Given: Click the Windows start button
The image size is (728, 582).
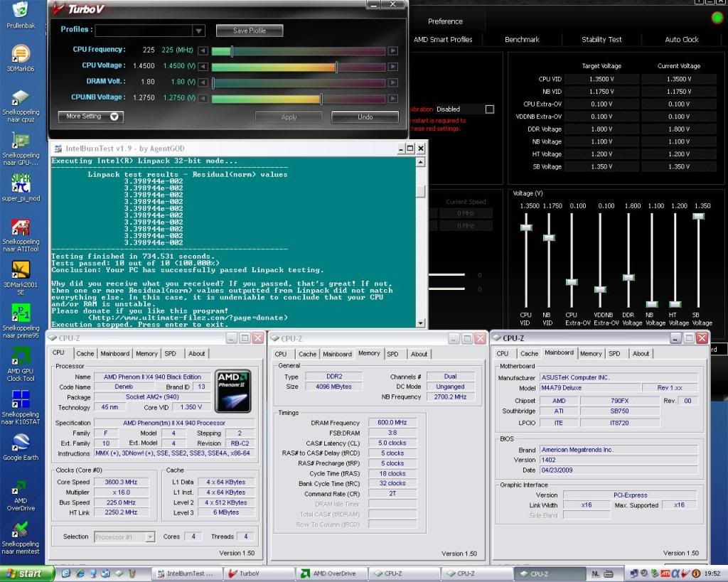Looking at the screenshot, I should [26, 573].
